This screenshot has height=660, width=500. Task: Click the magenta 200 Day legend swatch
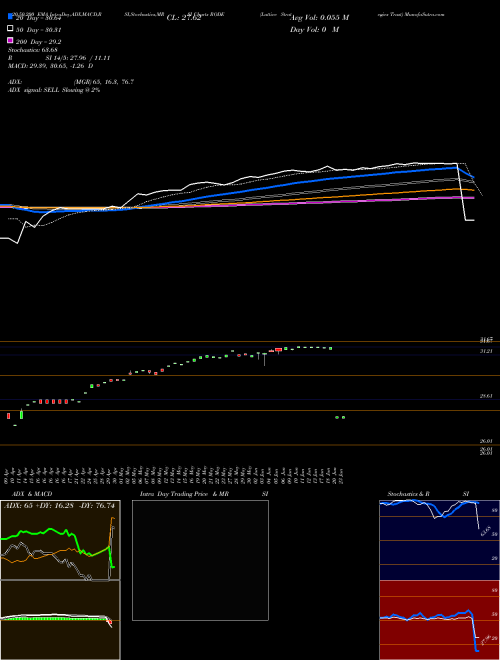10,40
